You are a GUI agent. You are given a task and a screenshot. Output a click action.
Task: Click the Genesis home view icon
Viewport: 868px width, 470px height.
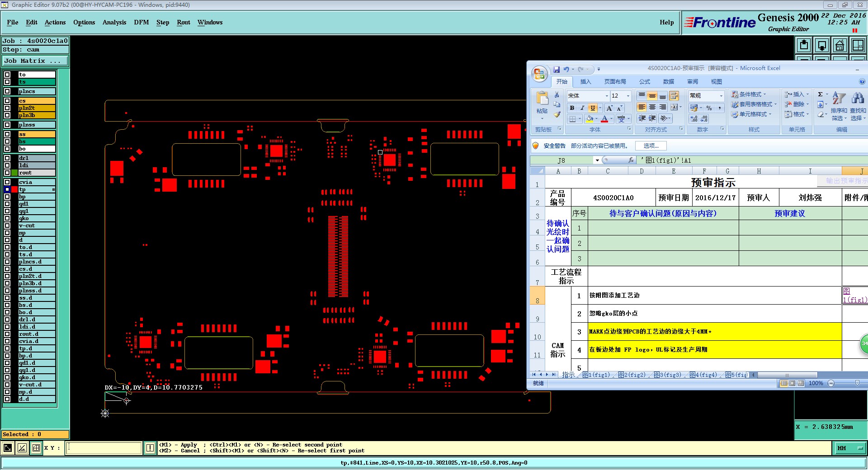click(x=840, y=46)
